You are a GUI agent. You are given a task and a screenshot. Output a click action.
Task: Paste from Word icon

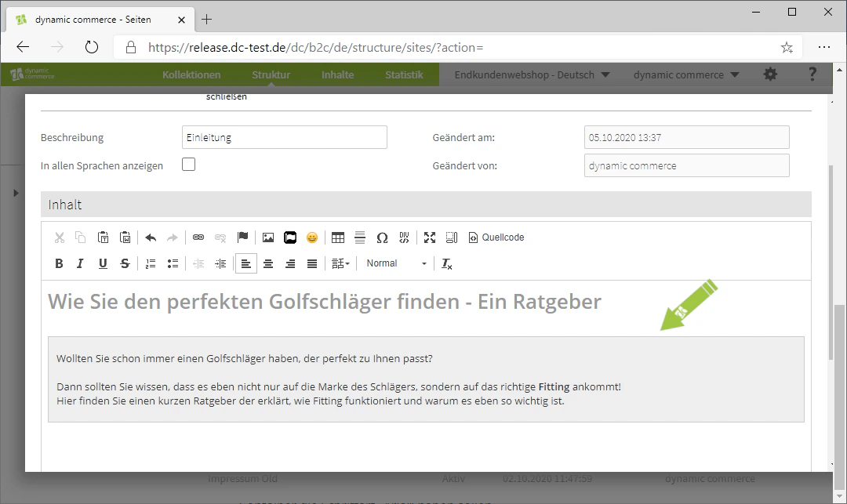pyautogui.click(x=125, y=237)
